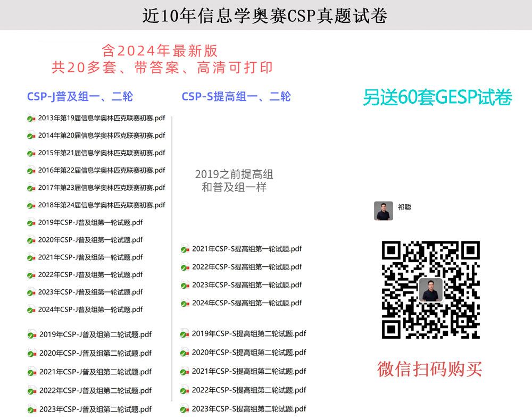Click file name 2019年CSP-S提高组第二轮试题.pdf

249,333
